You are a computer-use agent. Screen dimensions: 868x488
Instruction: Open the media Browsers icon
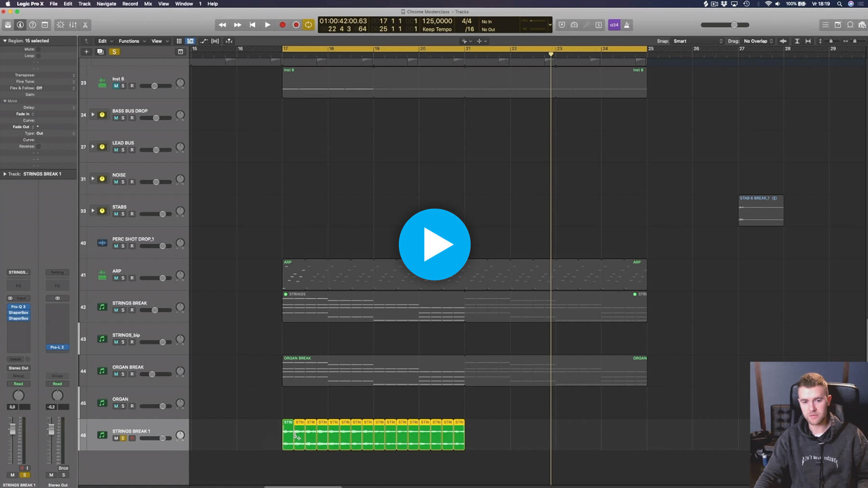[x=862, y=25]
